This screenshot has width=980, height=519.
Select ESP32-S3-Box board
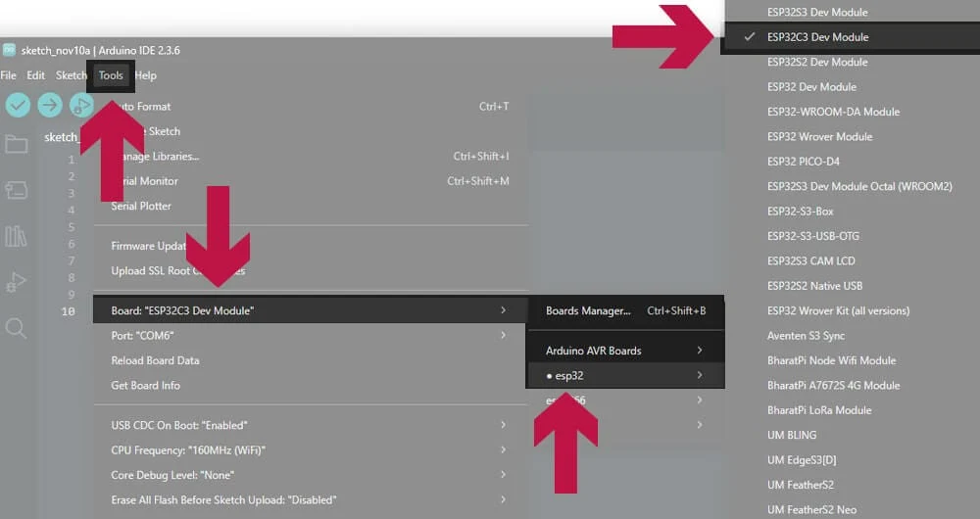pyautogui.click(x=850, y=212)
